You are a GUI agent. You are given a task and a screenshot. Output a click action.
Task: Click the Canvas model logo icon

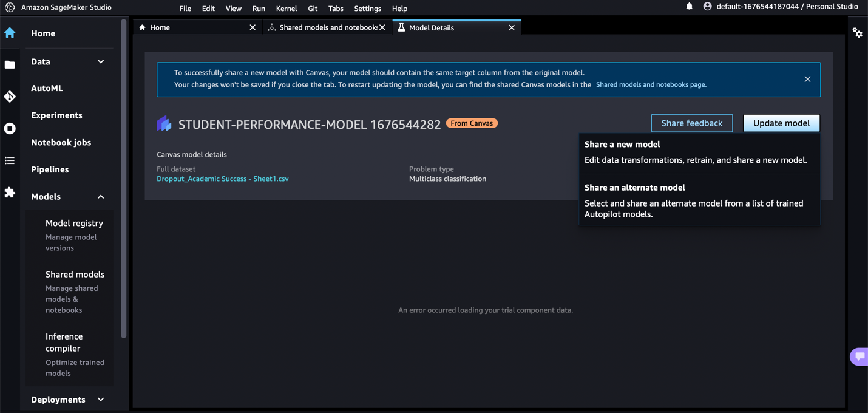[164, 123]
